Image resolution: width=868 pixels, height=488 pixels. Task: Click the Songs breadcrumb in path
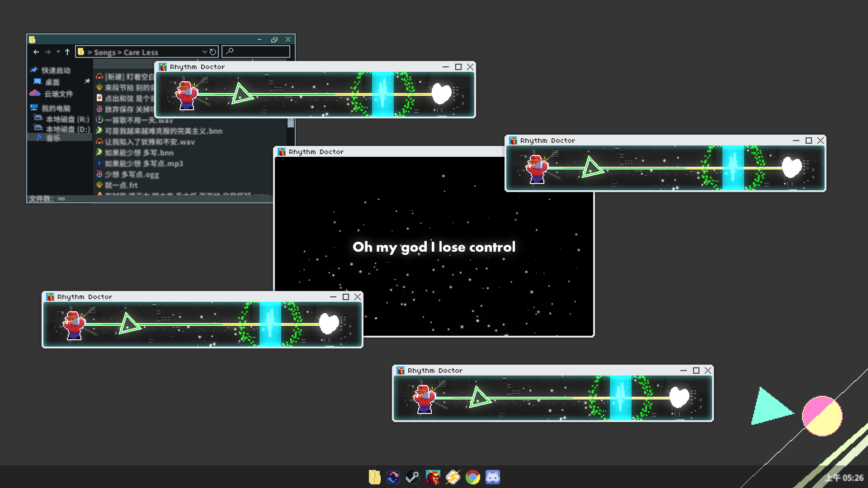[x=105, y=52]
